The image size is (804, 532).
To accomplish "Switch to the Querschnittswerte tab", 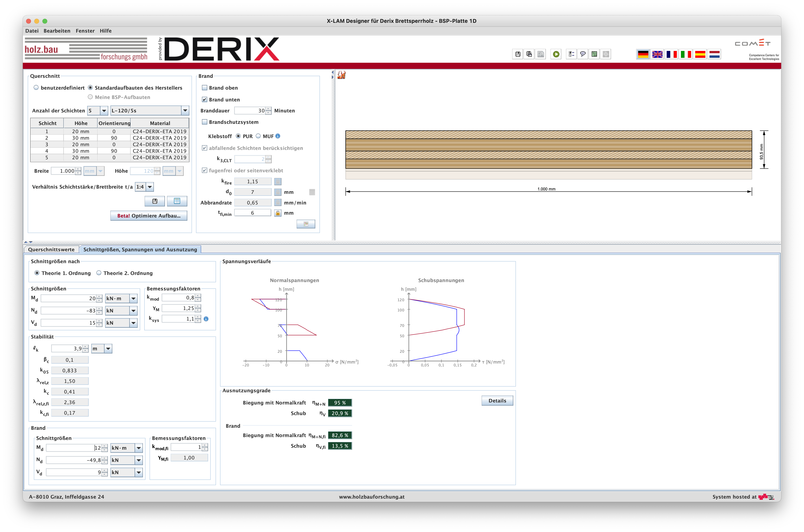I will [x=51, y=249].
